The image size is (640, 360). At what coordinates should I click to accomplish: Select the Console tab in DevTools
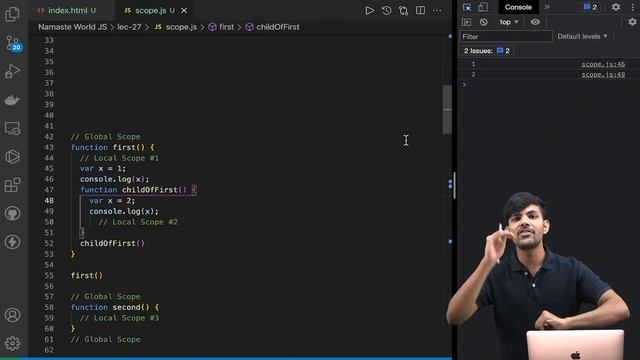click(518, 7)
